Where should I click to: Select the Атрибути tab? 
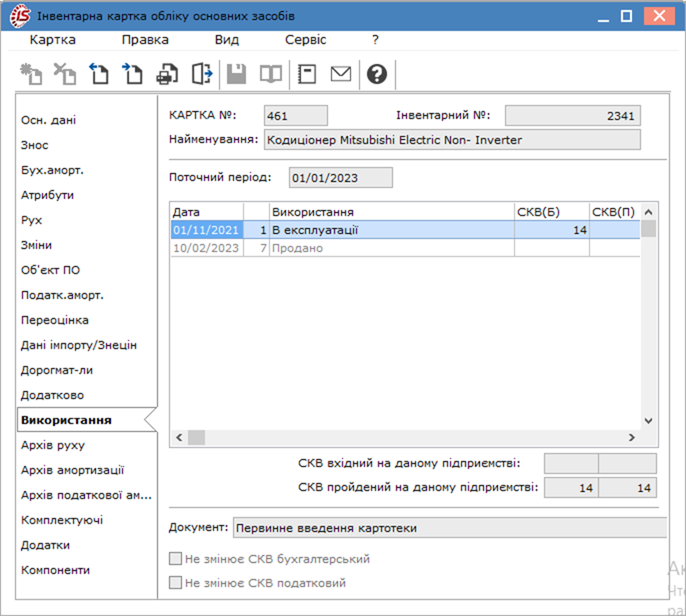click(47, 195)
